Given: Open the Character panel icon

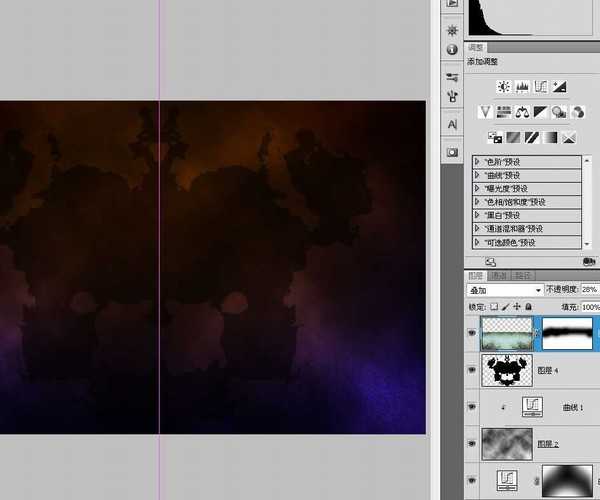Looking at the screenshot, I should tap(452, 124).
